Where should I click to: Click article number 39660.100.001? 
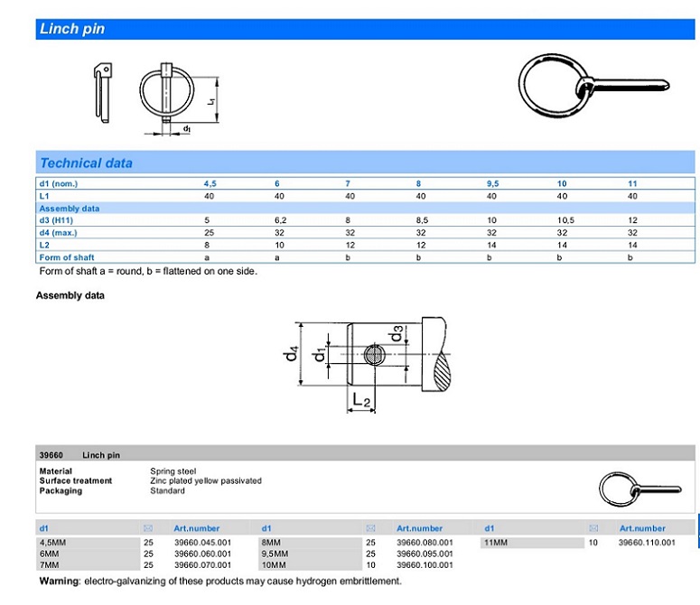tap(424, 565)
